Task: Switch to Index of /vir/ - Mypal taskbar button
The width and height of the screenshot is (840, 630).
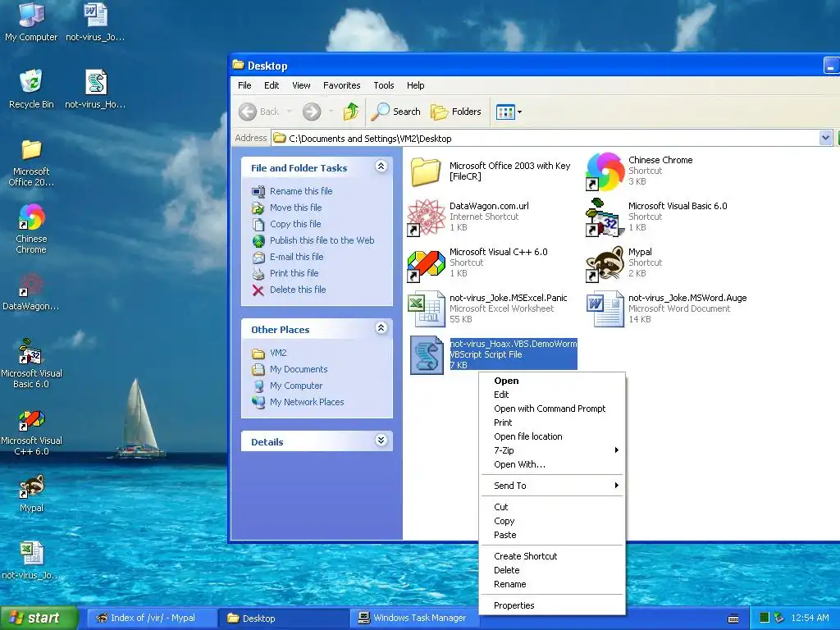Action: (x=150, y=619)
